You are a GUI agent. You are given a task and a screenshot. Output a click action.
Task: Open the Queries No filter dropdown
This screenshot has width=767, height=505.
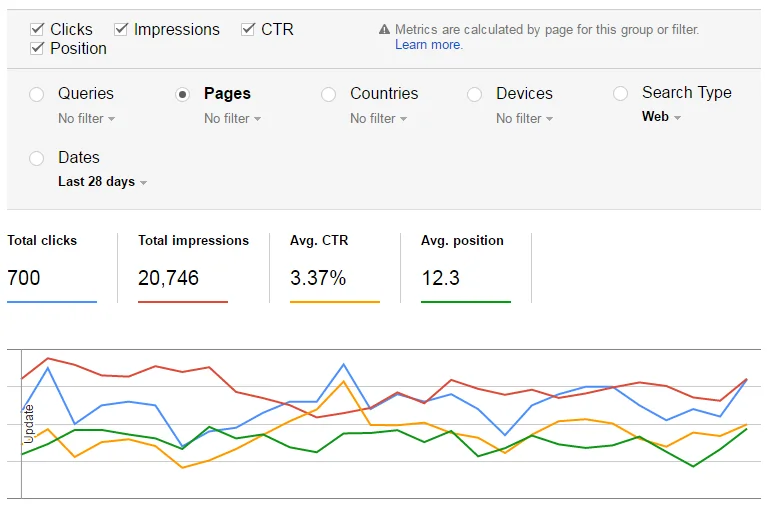(x=87, y=118)
